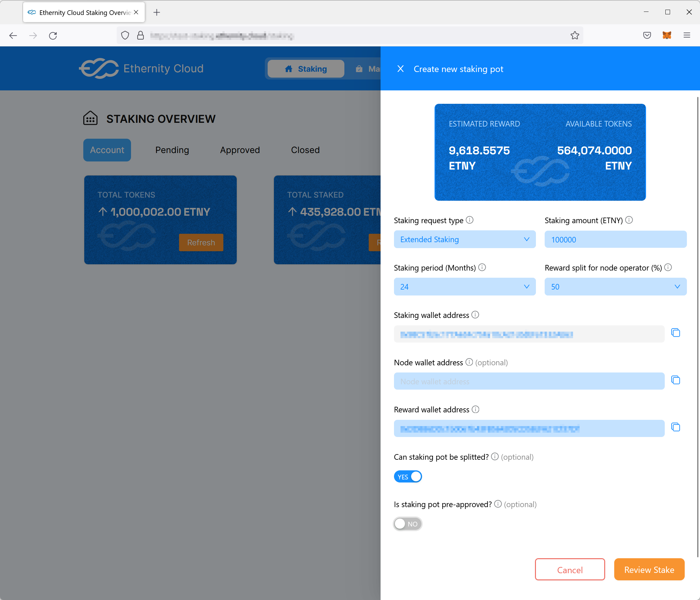Click the 435,928.00 total staked value

(x=340, y=212)
